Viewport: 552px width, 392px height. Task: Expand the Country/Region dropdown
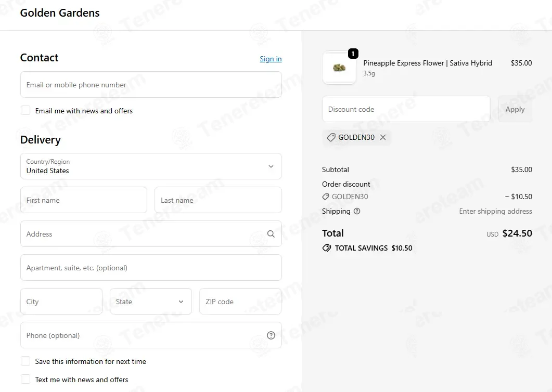pos(151,166)
